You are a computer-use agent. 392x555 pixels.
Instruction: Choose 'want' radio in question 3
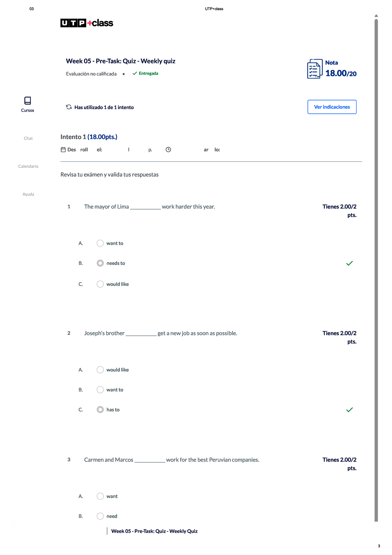coord(100,496)
